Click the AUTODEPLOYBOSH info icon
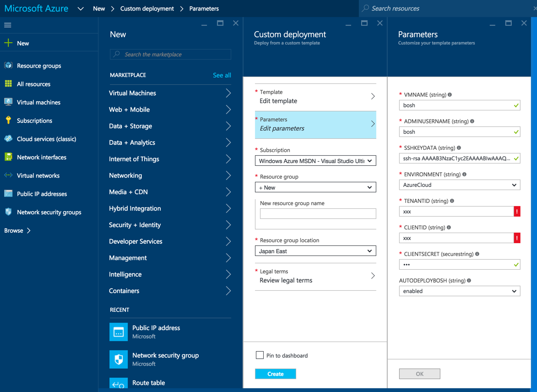Viewport: 537px width, 392px height. [x=469, y=280]
